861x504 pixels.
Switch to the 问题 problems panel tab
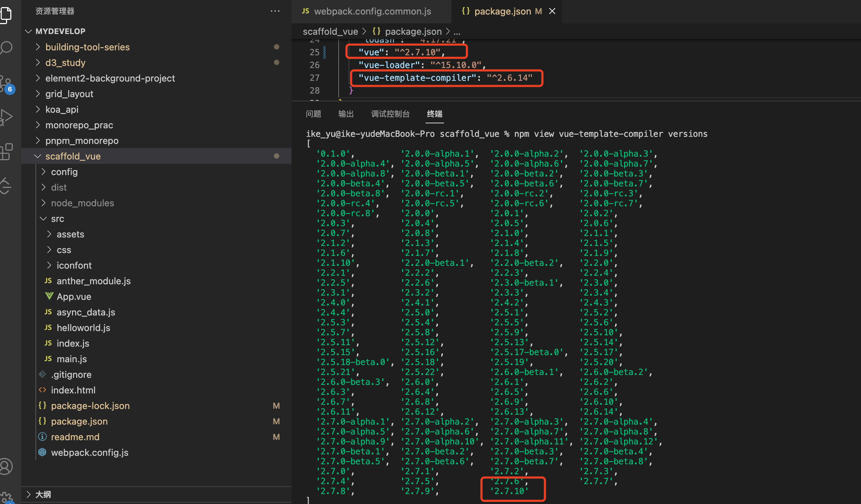tap(313, 114)
